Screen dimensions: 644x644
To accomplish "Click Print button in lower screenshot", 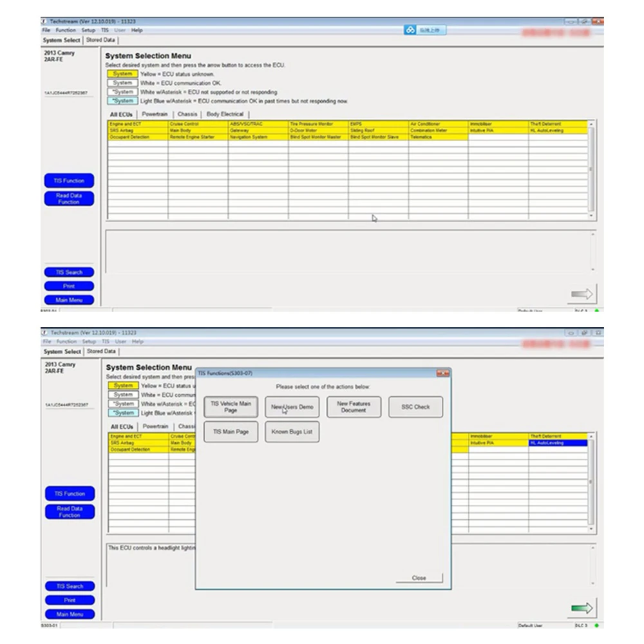I will coord(70,600).
